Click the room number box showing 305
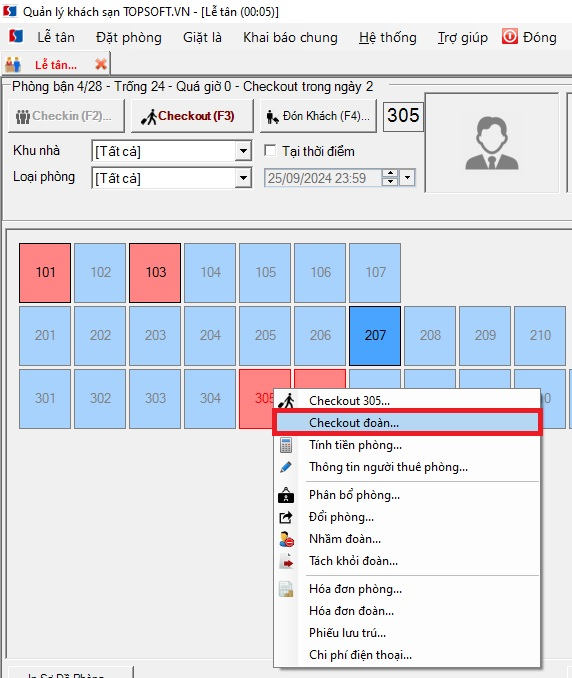Screen dimensions: 572x678 (403, 116)
